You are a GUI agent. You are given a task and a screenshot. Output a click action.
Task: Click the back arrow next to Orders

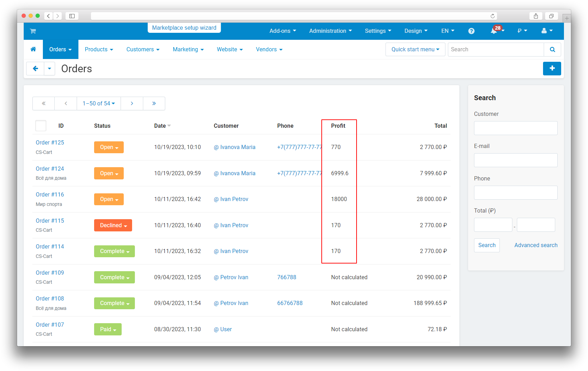pyautogui.click(x=35, y=68)
